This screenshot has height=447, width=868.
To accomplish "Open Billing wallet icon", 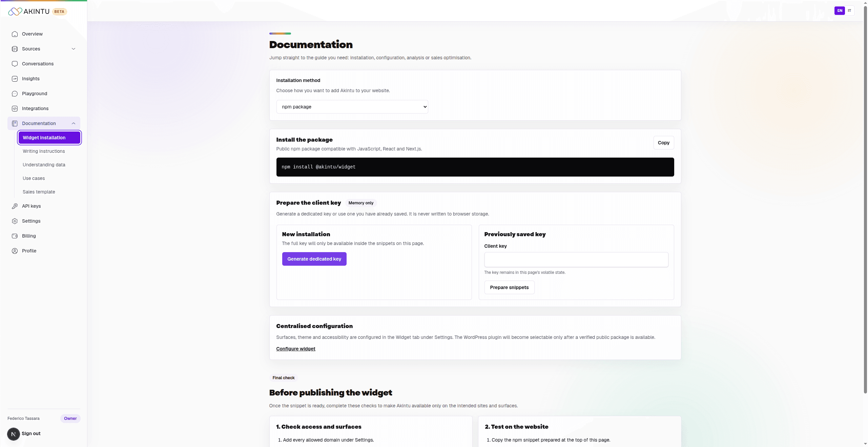I will 15,236.
